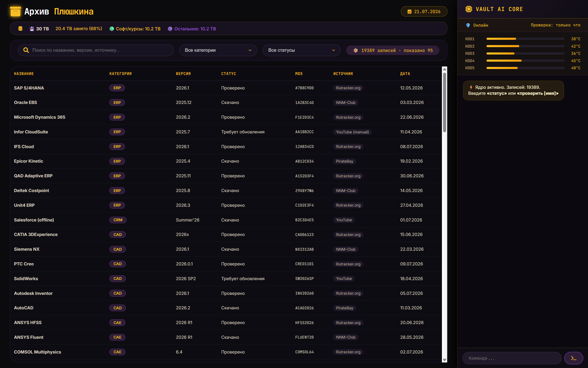Click Rutracker.org source on SAP S/4HANA row
The width and height of the screenshot is (588, 368).
click(348, 88)
